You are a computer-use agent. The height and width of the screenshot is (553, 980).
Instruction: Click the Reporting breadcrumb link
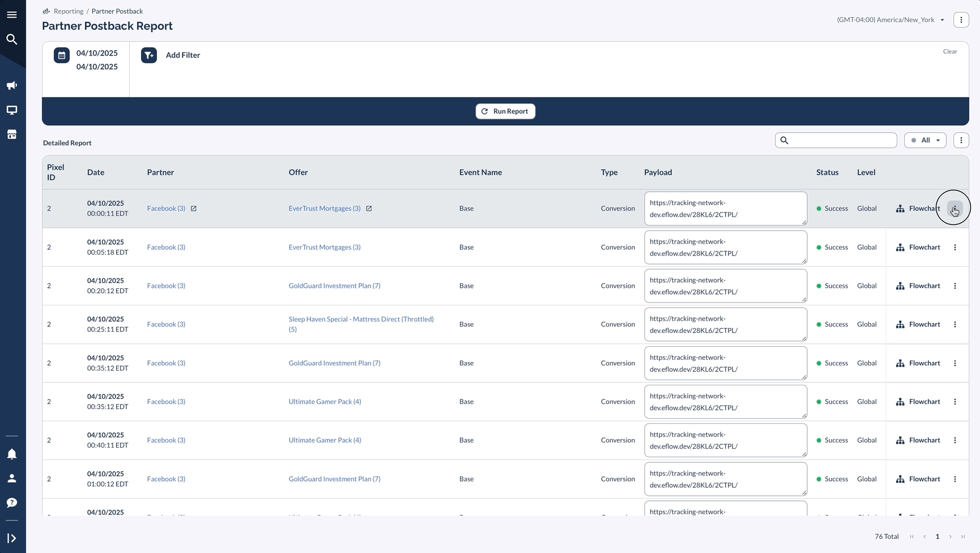coord(69,11)
